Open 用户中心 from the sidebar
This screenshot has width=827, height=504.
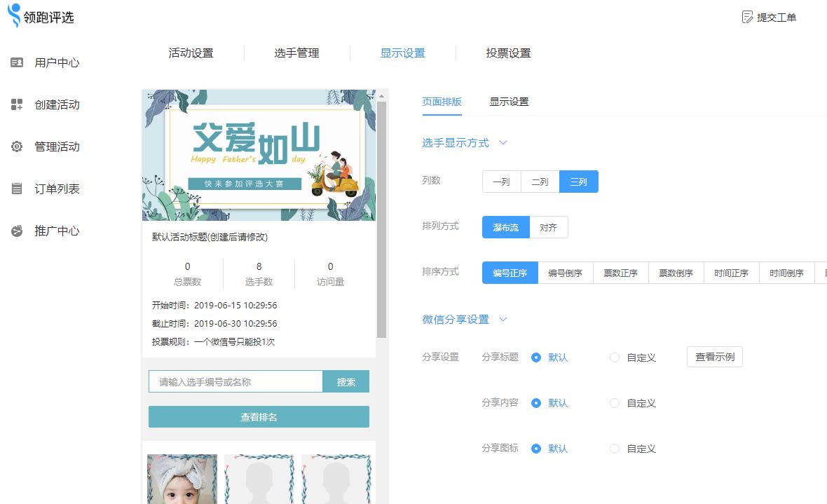[56, 62]
